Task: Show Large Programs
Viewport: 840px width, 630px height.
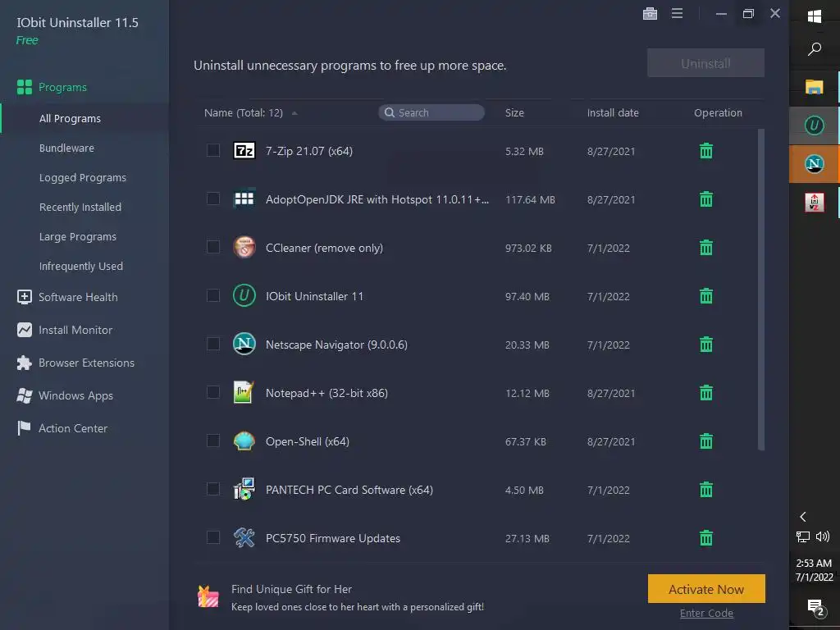Action: 78,236
